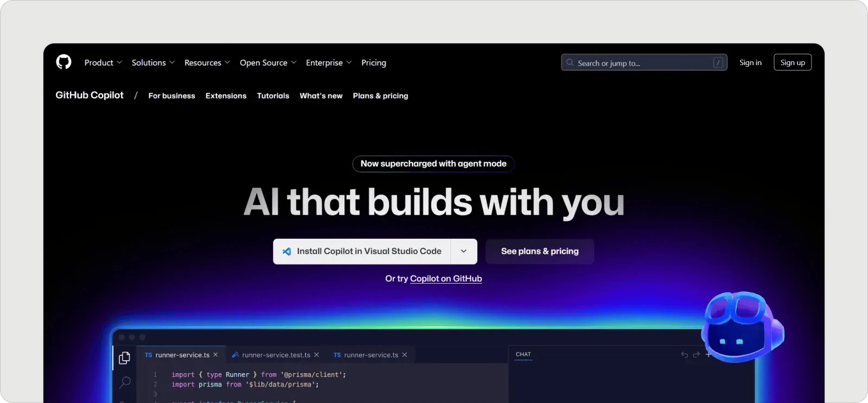This screenshot has height=403, width=868.
Task: Expand the Solutions dropdown
Action: click(x=153, y=63)
